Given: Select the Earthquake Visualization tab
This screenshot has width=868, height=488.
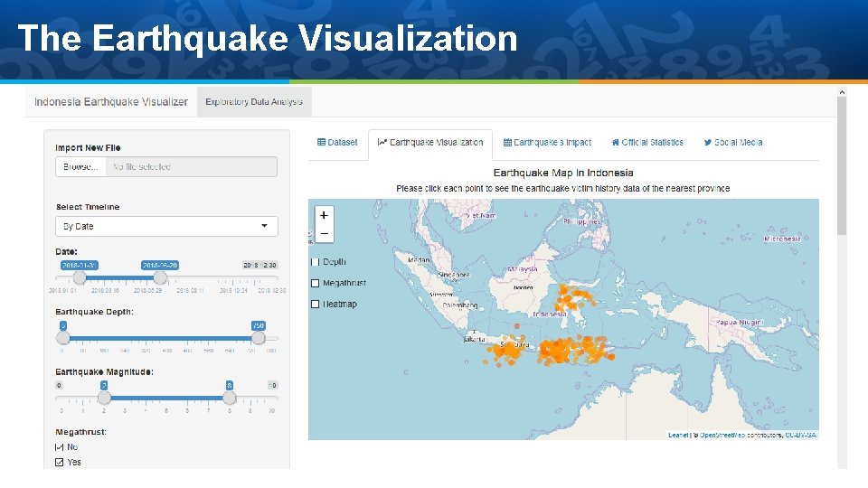Looking at the screenshot, I should 430,143.
